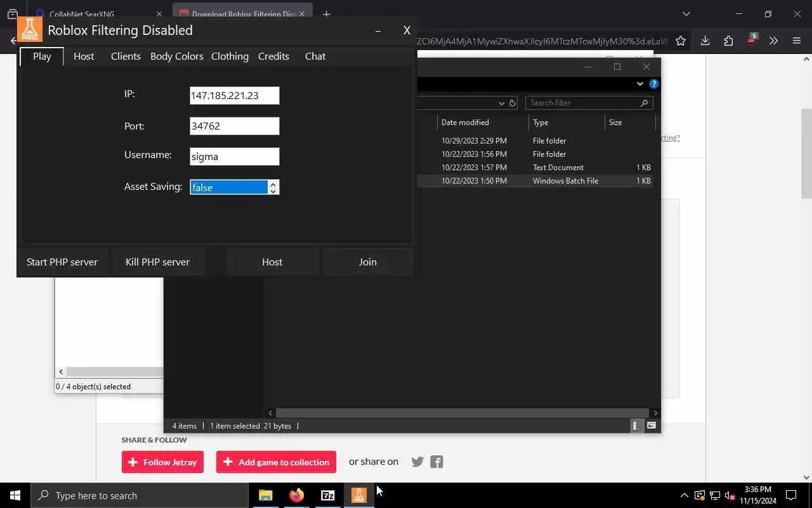Select the Body Colors tab
The height and width of the screenshot is (508, 812).
(177, 57)
